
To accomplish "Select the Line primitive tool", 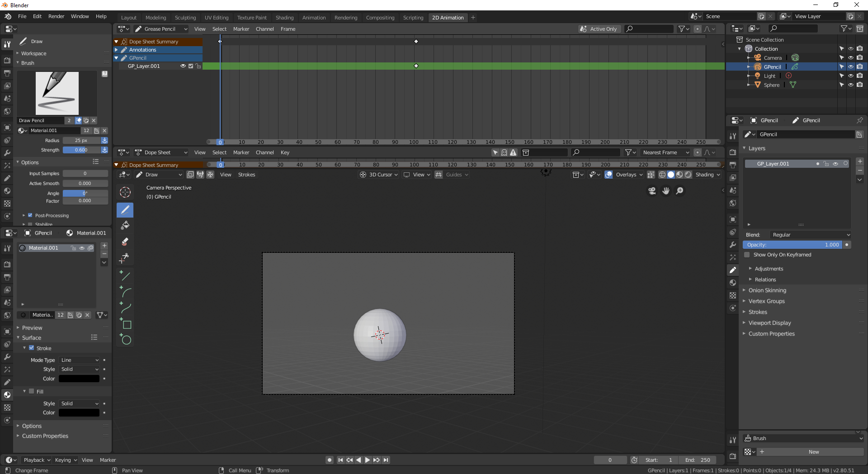I will pos(125,276).
